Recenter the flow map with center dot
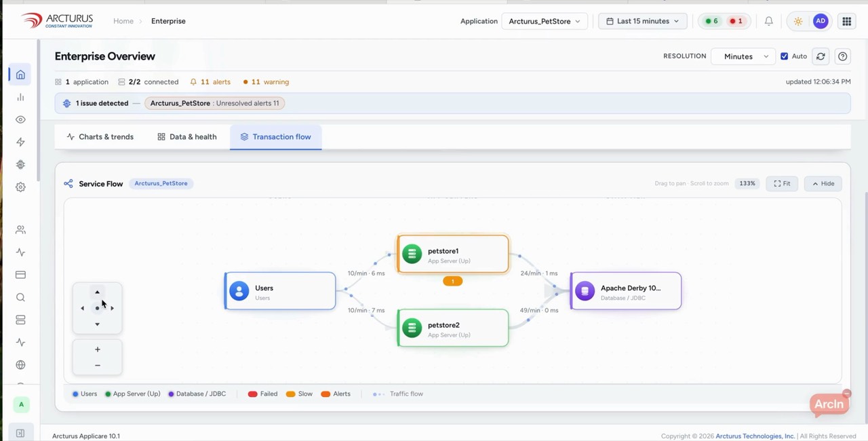Viewport: 868px width, 441px height. 97,308
